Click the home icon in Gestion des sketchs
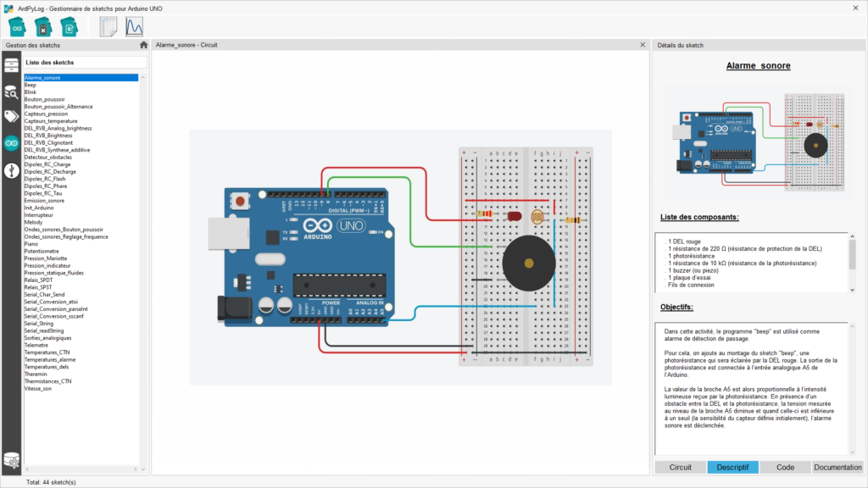Viewport: 868px width, 488px height. pos(143,45)
